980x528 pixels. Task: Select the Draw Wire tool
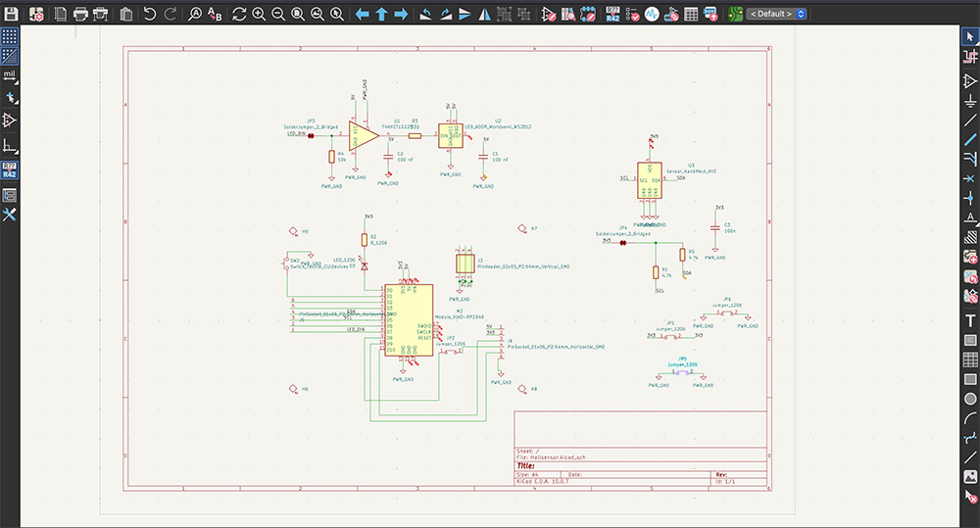[x=970, y=120]
